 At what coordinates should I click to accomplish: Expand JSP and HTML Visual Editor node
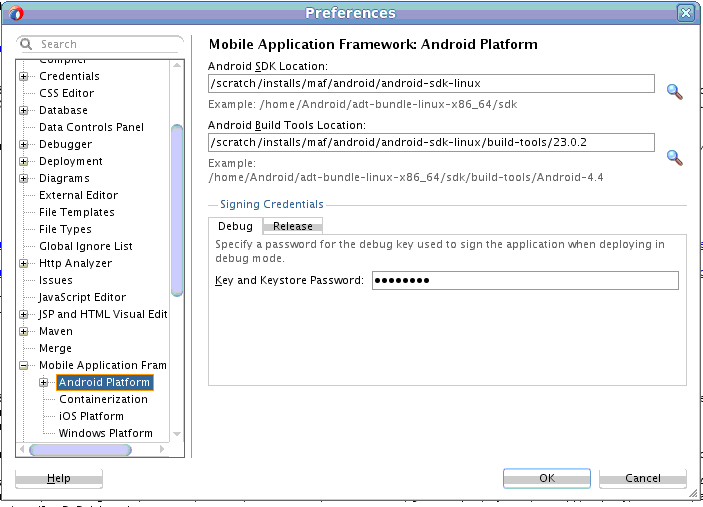24,315
